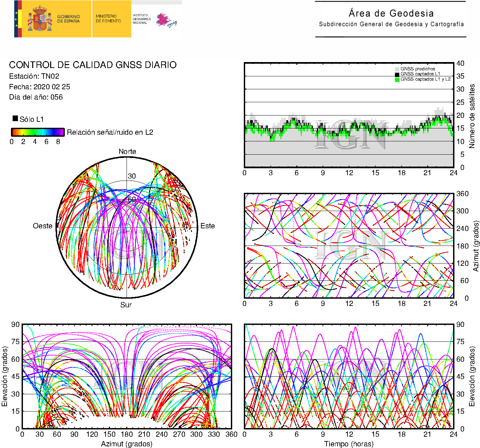Click the Spanish coat of arms emblem
Screen dimensions: 480x448
pyautogui.click(x=40, y=19)
